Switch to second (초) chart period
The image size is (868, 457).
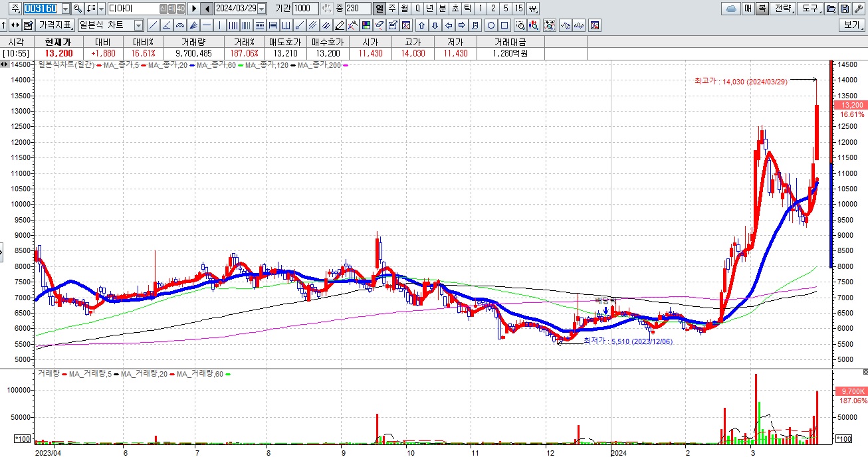click(x=455, y=9)
